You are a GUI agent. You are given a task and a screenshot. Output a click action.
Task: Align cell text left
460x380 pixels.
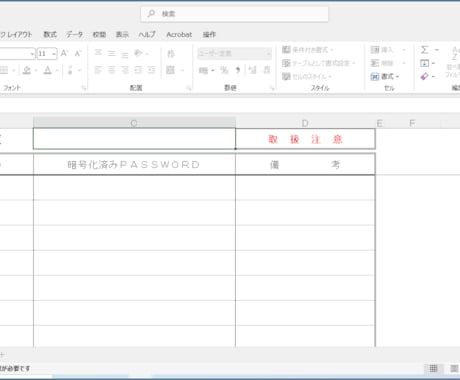coord(98,70)
